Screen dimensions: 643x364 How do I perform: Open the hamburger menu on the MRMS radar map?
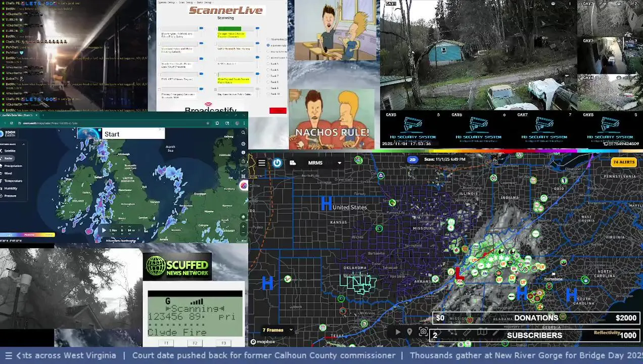pyautogui.click(x=261, y=163)
